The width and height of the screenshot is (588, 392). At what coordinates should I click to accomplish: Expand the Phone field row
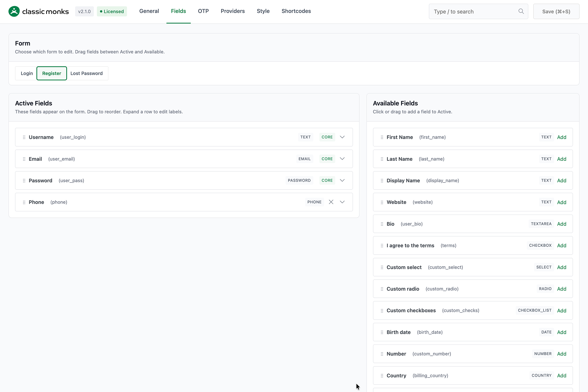coord(342,202)
